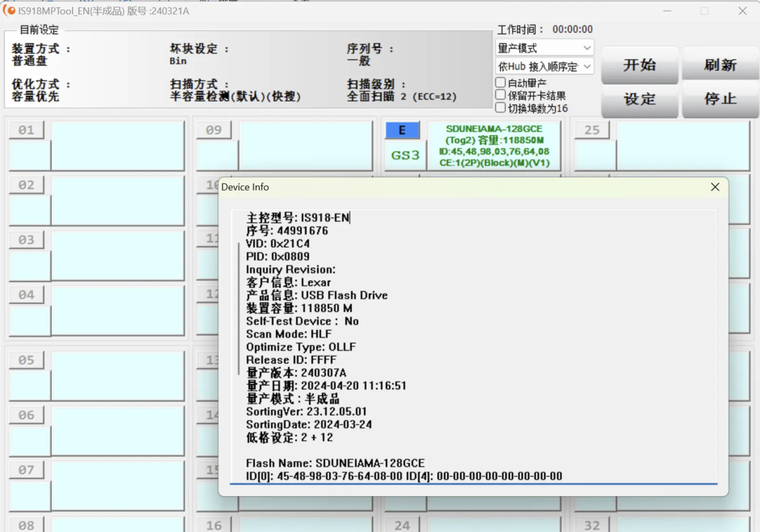Click the Self-Test Device: No line

[x=303, y=321]
